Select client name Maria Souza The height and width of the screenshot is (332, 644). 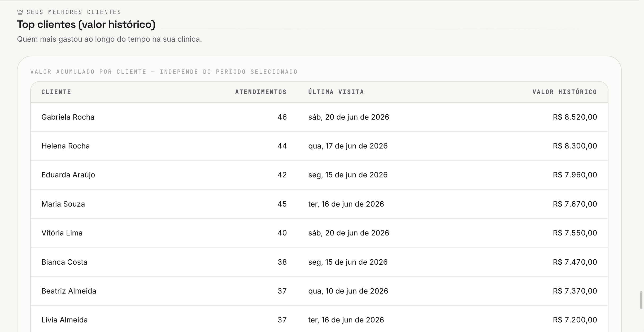[x=63, y=204]
